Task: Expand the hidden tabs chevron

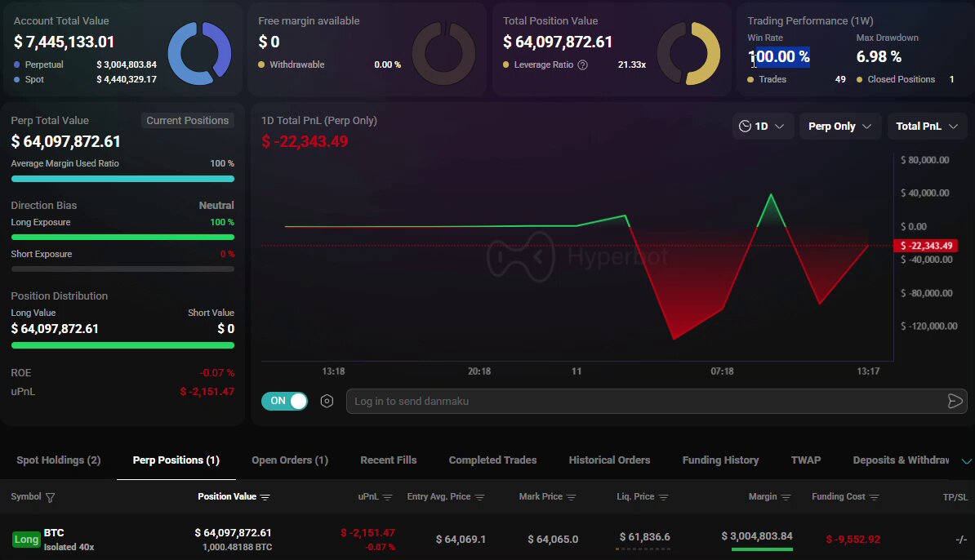Action: pos(966,461)
